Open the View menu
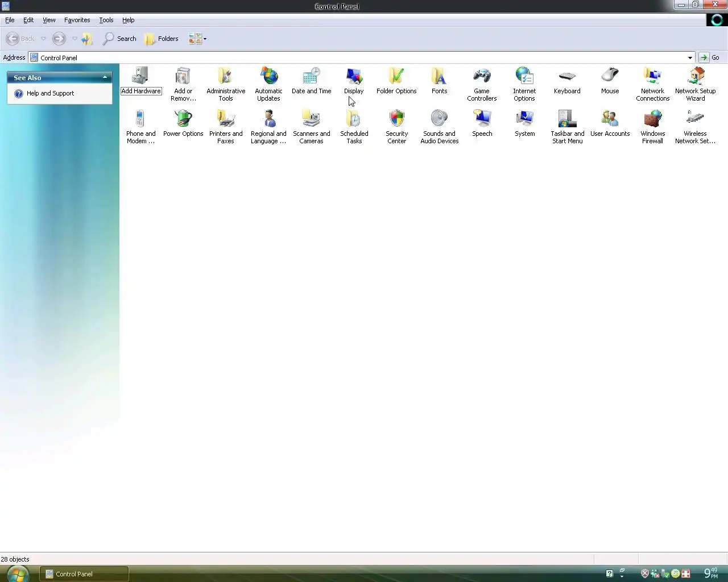Screen dimensions: 728x582 click(49, 20)
